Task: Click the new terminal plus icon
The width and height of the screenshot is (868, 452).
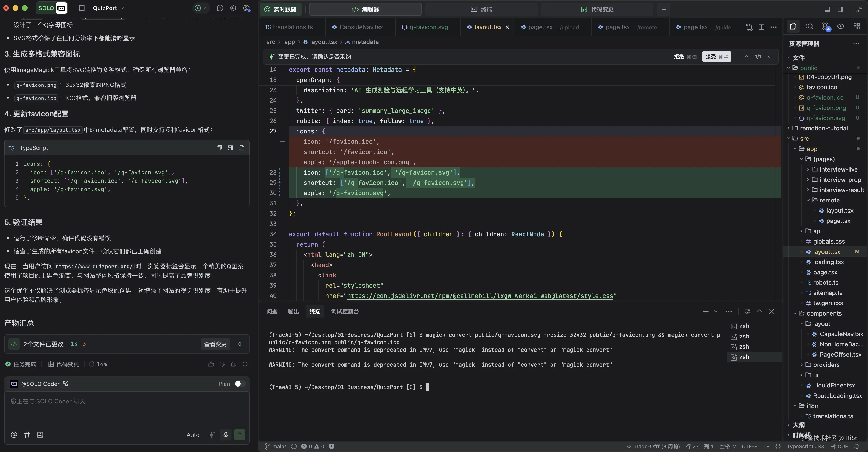Action: click(x=706, y=312)
